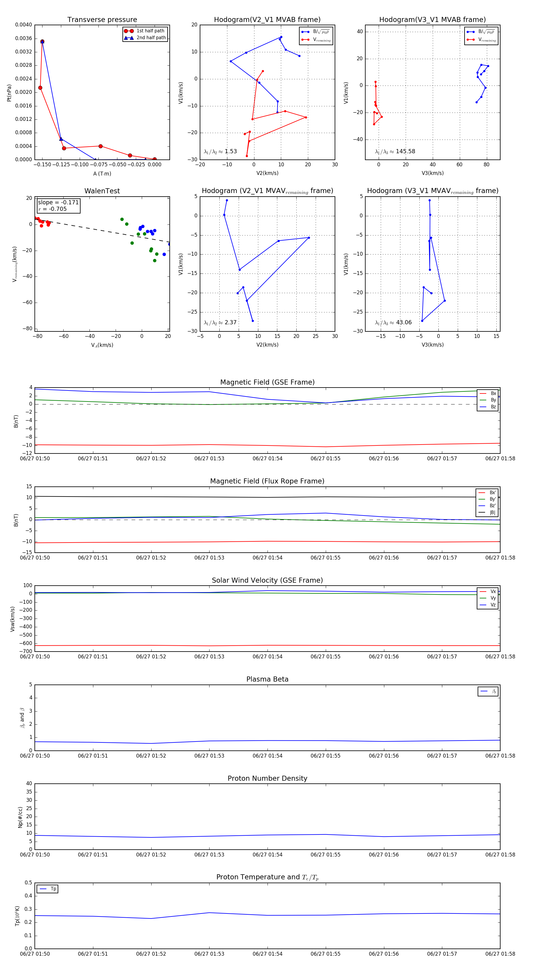
Task: Click the βp legend entry in Plasma Beta plot
Action: (x=488, y=691)
